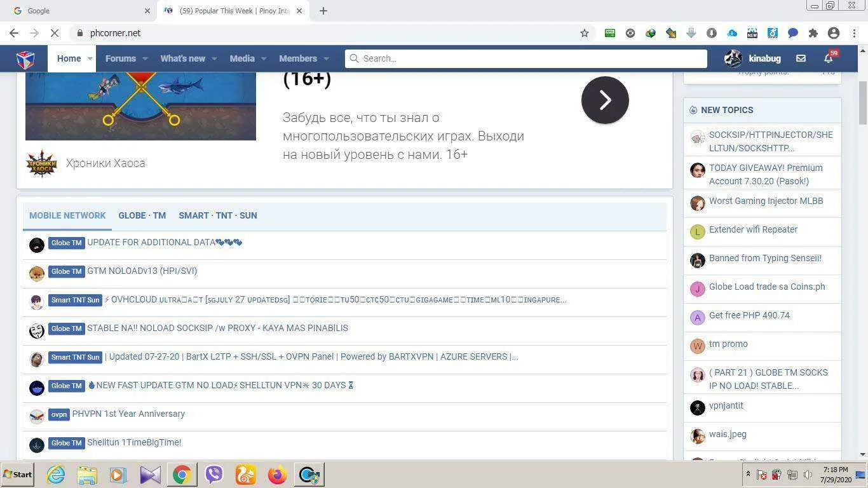Open the Home navigation item

[x=69, y=58]
